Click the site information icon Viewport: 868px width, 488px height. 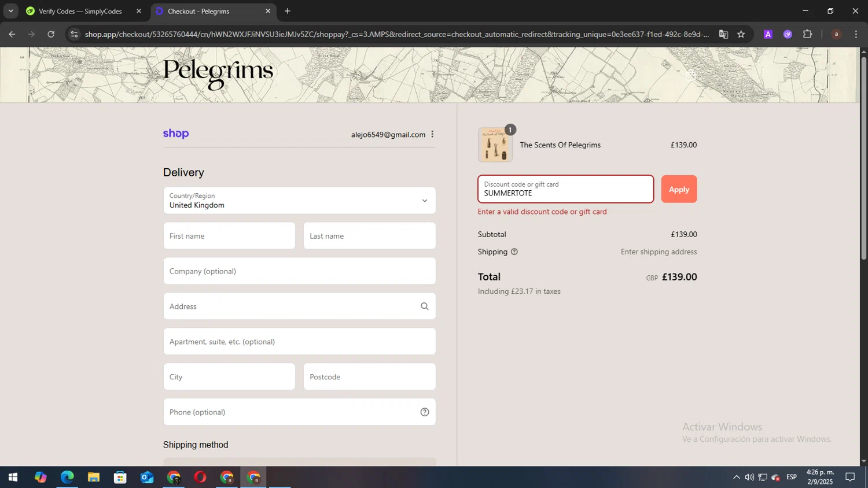point(73,34)
